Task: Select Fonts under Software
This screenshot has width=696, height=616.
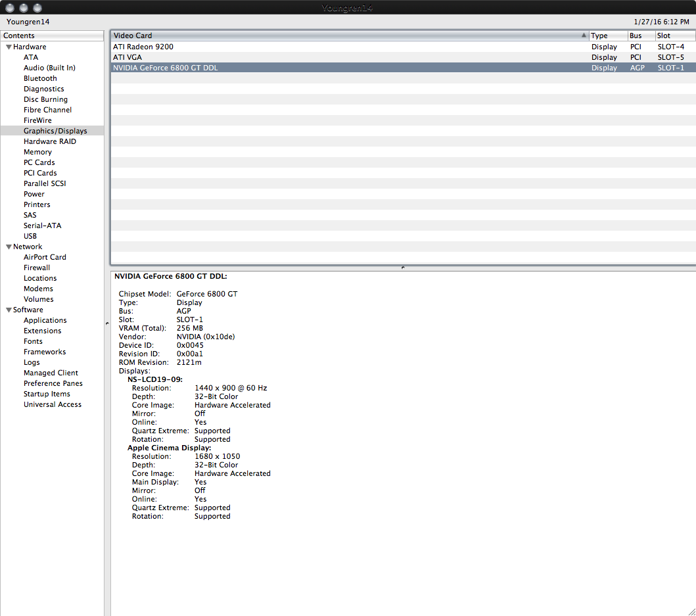Action: pyautogui.click(x=33, y=342)
